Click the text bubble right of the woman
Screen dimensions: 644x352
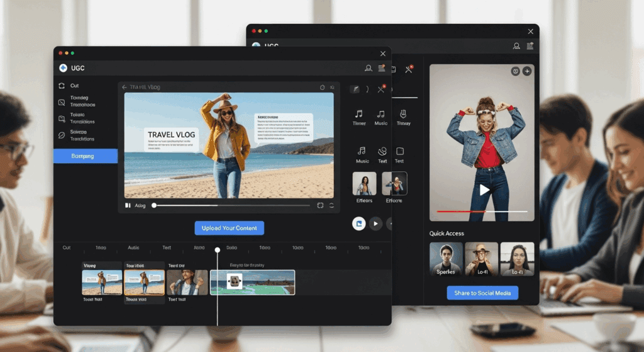[x=284, y=128]
